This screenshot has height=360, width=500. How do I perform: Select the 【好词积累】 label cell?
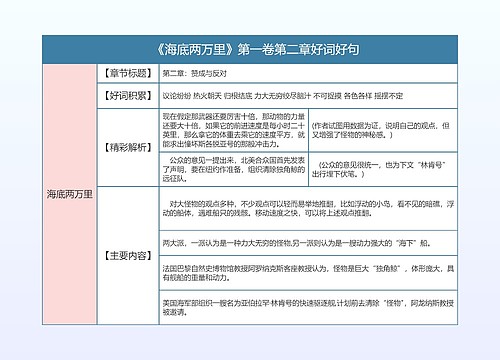128,96
